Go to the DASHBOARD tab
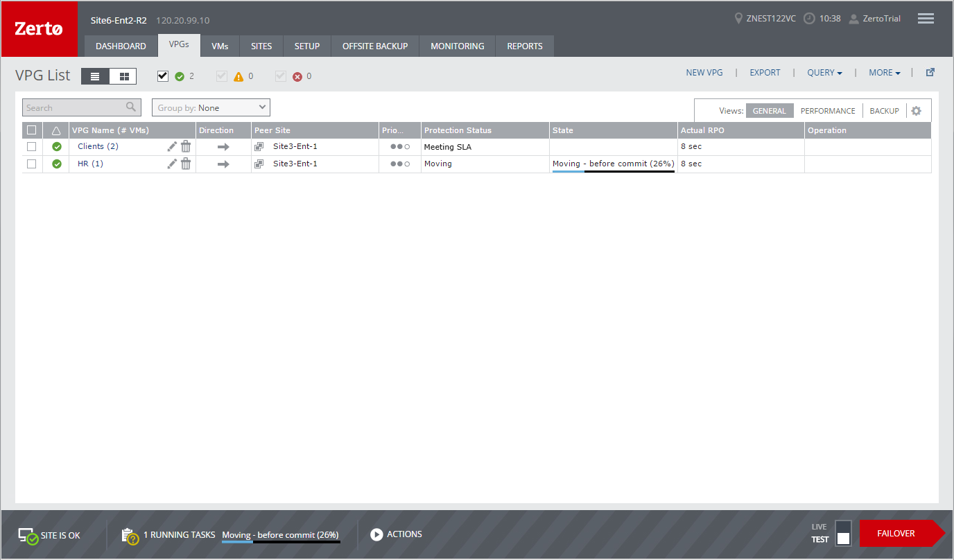The image size is (954, 560). click(121, 46)
